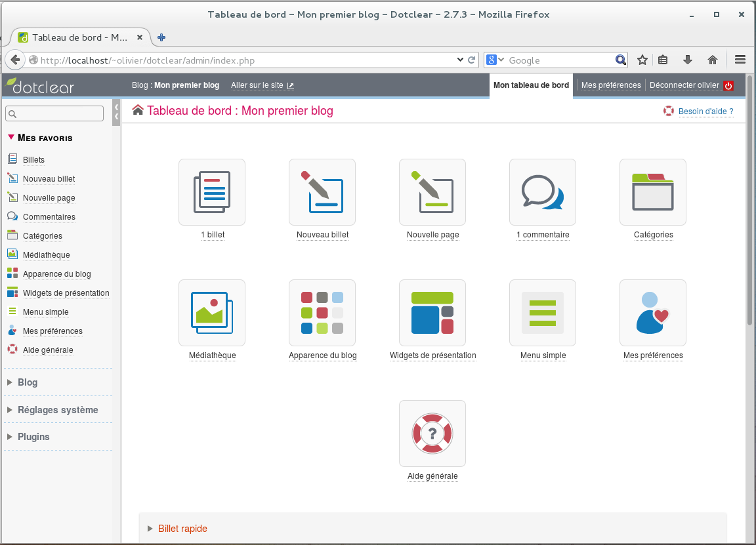Viewport: 756px width, 545px height.
Task: Collapse the Mes favoris sidebar section
Action: 45,138
